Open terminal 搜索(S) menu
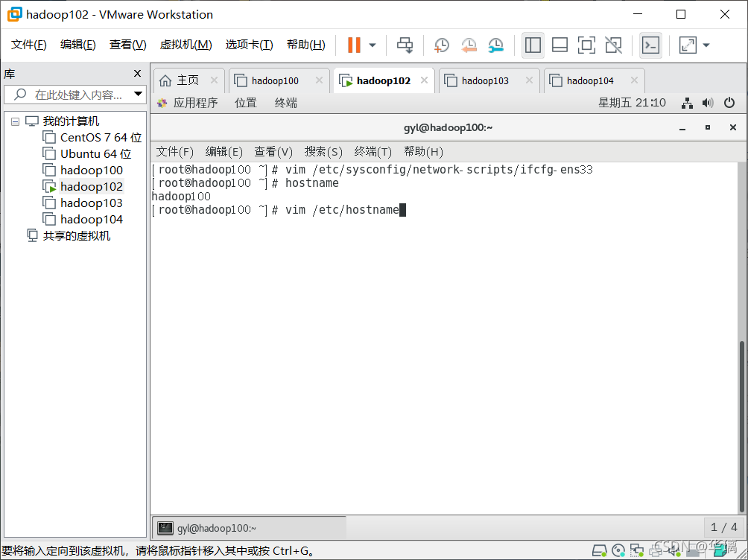Screen dimensions: 748x560 click(x=323, y=152)
